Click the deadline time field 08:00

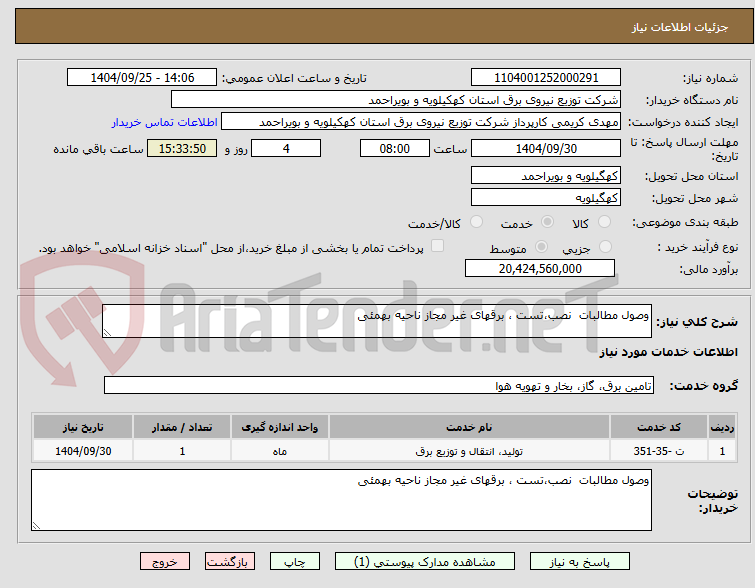395,148
